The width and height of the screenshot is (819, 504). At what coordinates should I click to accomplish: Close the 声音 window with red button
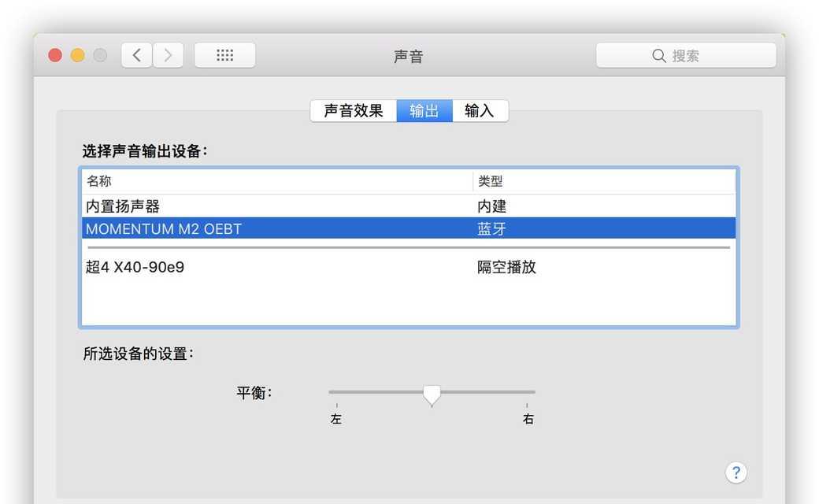55,55
